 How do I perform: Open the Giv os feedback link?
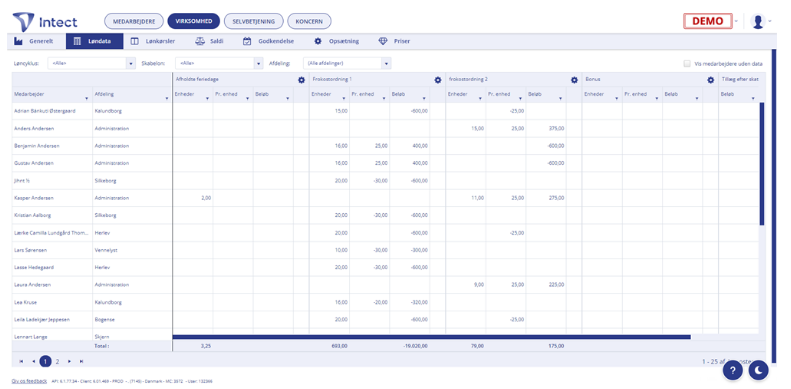29,381
